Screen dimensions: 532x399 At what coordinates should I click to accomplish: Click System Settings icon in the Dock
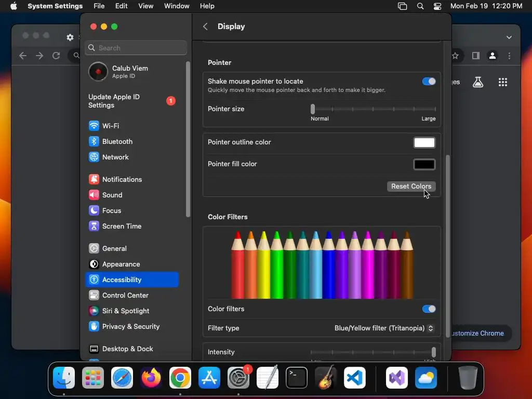pyautogui.click(x=238, y=378)
